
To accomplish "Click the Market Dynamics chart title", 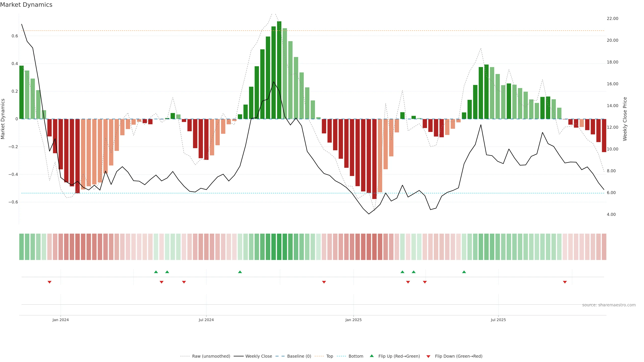I will pos(26,5).
